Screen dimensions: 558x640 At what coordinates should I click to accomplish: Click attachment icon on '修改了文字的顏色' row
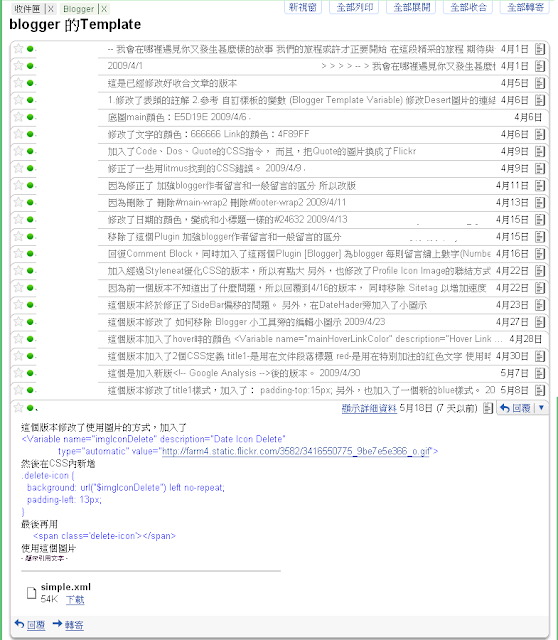pos(540,134)
